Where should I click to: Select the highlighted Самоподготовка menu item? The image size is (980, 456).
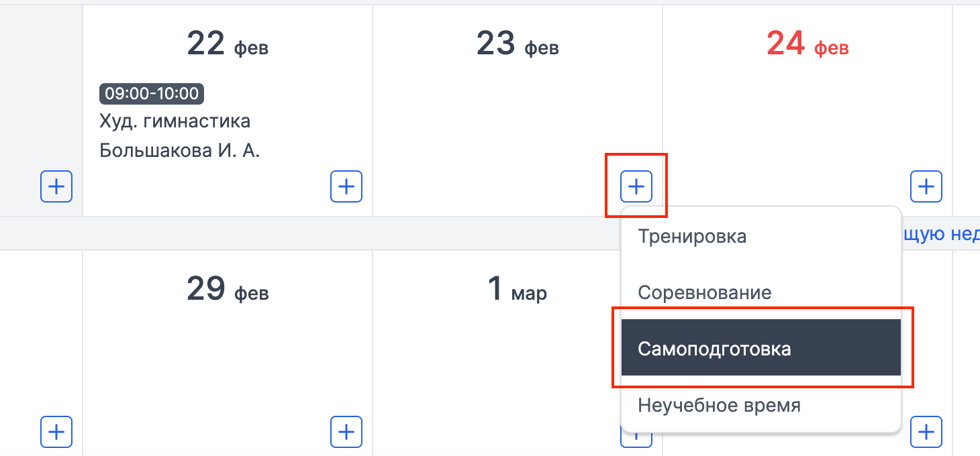(x=761, y=347)
